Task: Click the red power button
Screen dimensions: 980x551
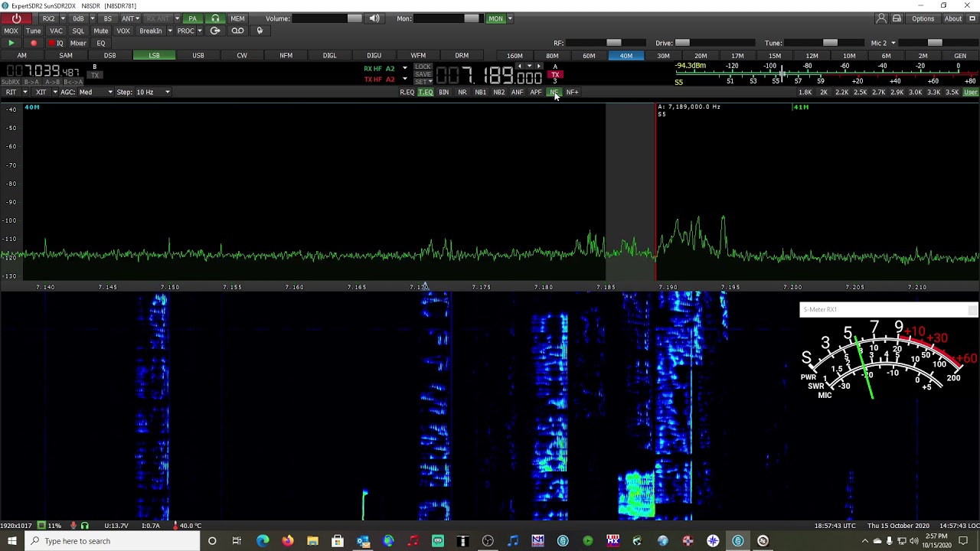Action: click(x=16, y=18)
